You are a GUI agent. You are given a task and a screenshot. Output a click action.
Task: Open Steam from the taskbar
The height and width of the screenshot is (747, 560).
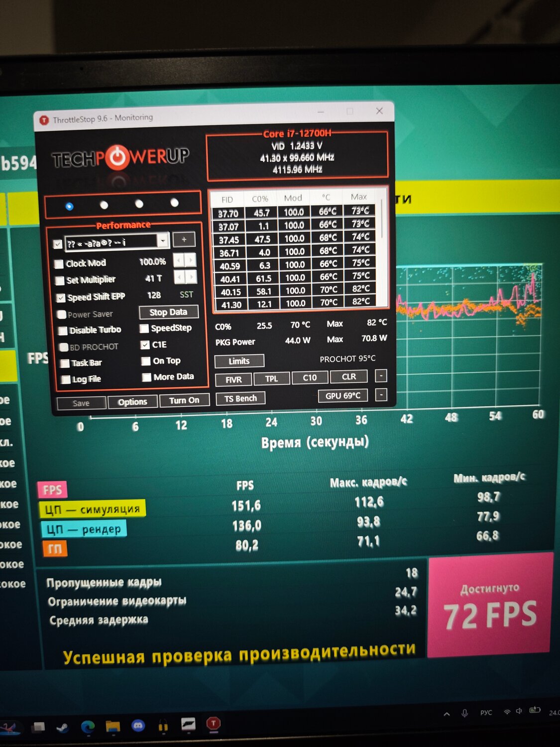coord(63,728)
